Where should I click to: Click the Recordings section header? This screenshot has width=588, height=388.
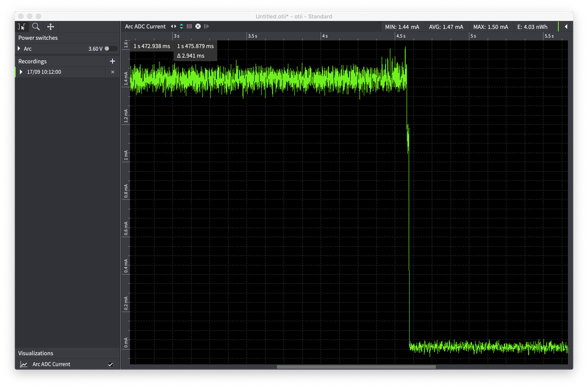click(x=32, y=61)
